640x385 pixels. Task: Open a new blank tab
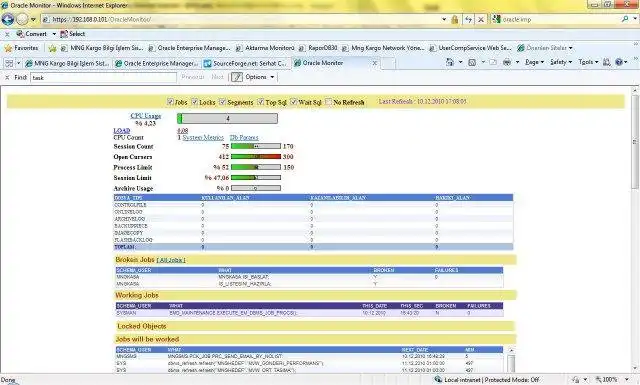388,63
